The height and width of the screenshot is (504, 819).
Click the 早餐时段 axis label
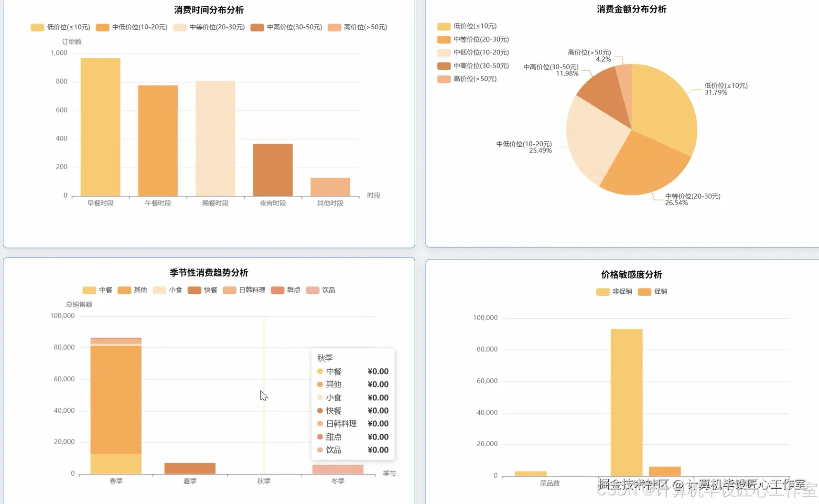[x=100, y=203]
